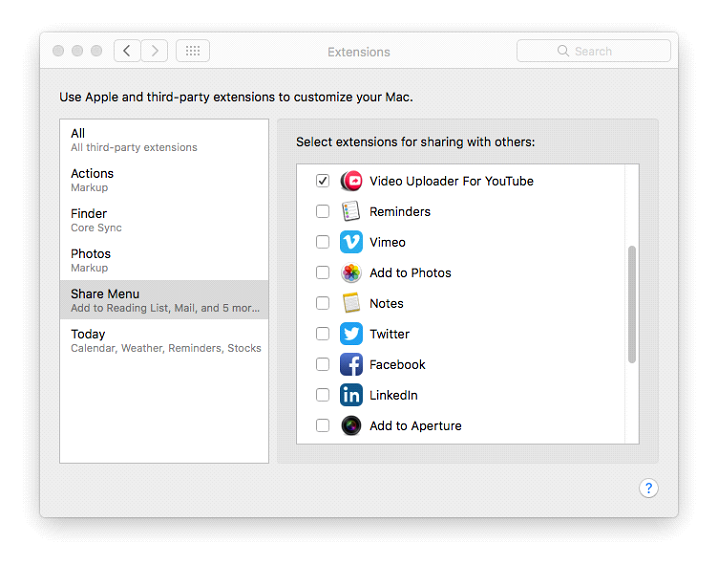Click the Vimeo icon in list
This screenshot has width=718, height=565.
pos(351,242)
